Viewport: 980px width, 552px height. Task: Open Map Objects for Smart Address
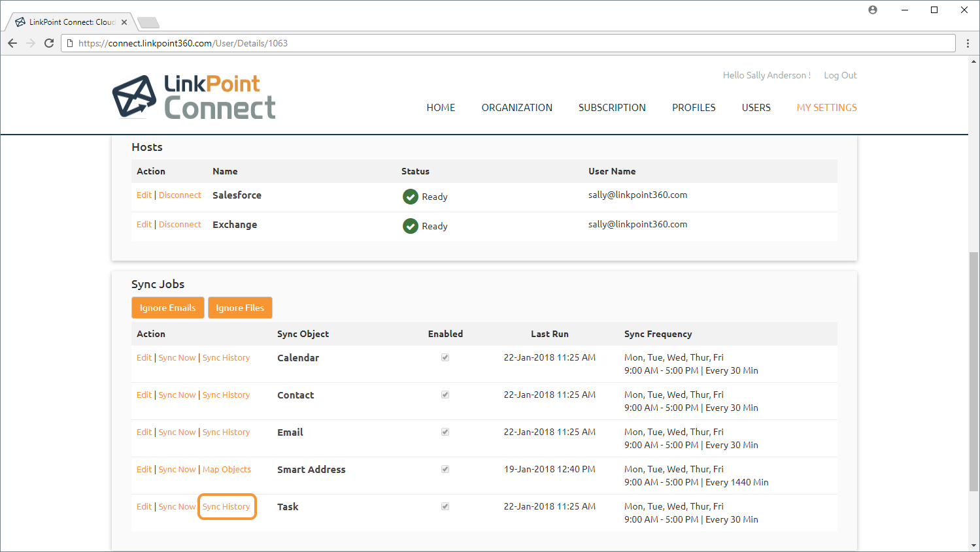pyautogui.click(x=227, y=470)
